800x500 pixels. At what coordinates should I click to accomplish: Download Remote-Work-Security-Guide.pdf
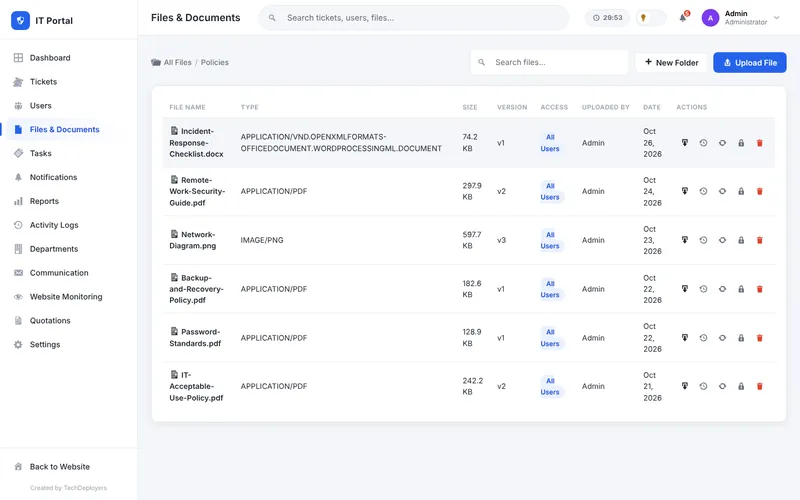(685, 191)
